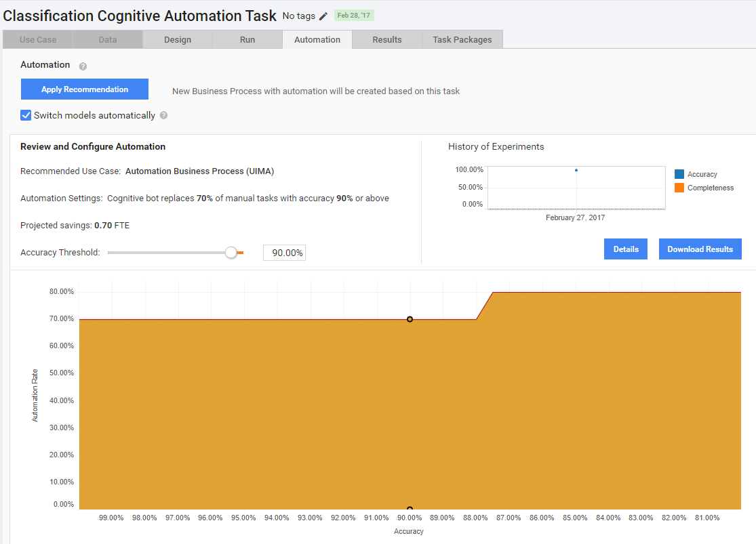Click the 90.00% accuracy threshold field
The image size is (756, 544).
tap(285, 253)
